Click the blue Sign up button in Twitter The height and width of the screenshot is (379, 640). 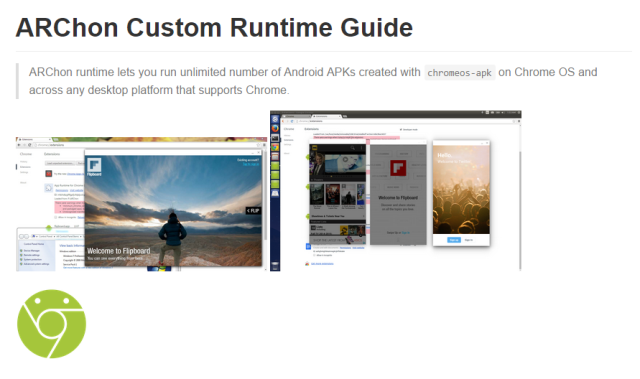tap(454, 240)
